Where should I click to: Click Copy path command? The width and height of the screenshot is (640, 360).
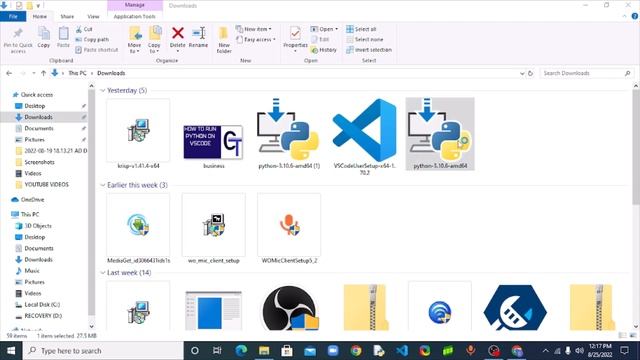tap(92, 40)
